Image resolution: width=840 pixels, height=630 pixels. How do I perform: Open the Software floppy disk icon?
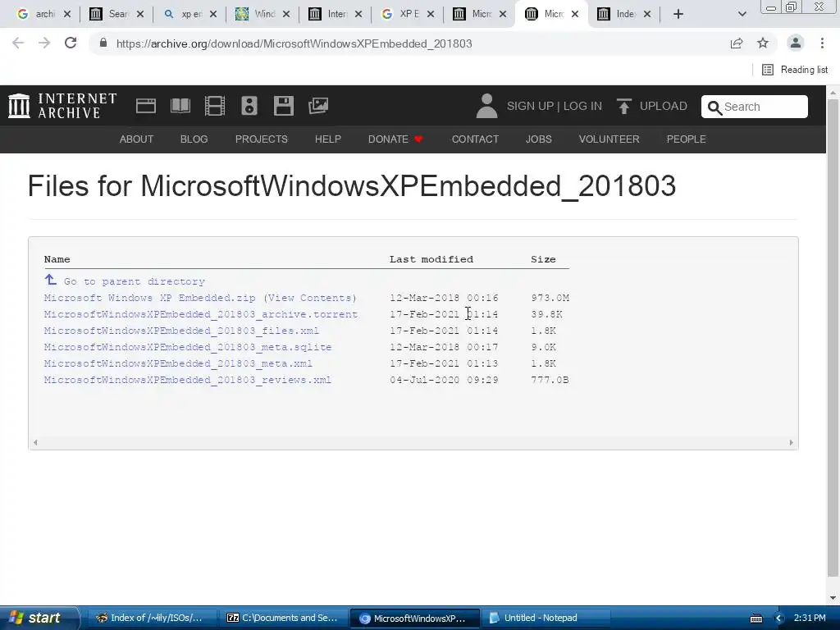point(283,106)
